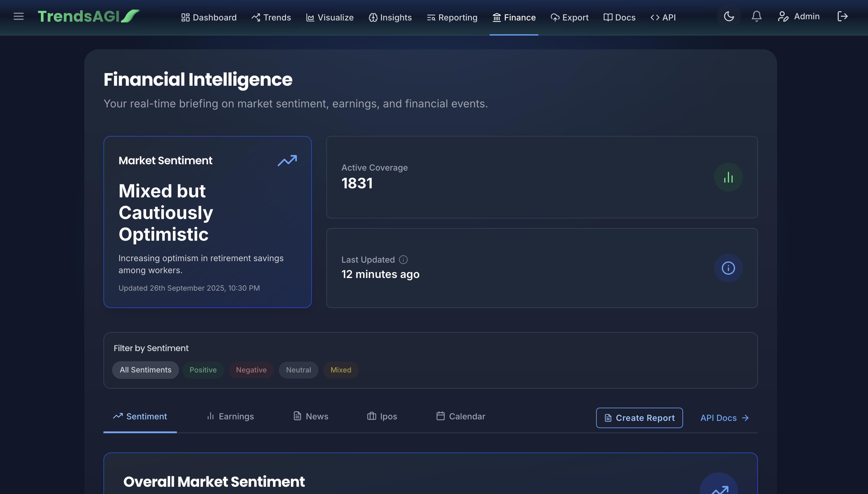Viewport: 868px width, 494px height.
Task: Select All Sentiments filter chip
Action: [x=145, y=370]
